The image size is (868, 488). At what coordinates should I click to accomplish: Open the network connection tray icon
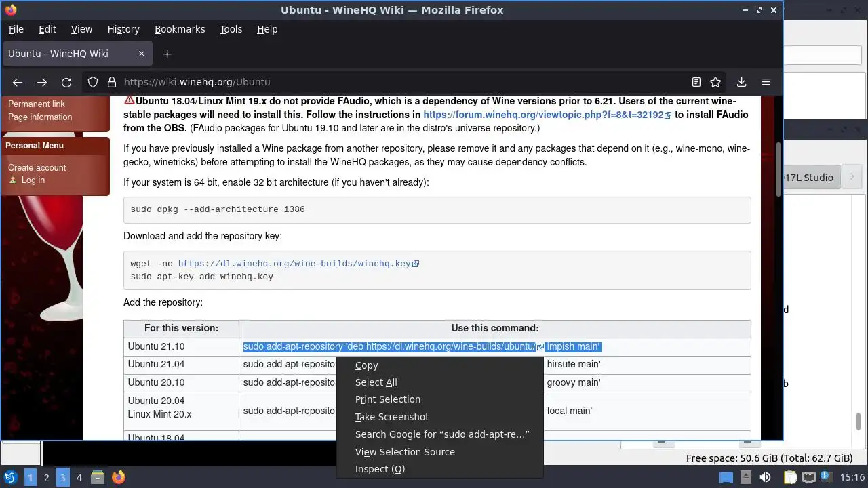[x=808, y=478]
